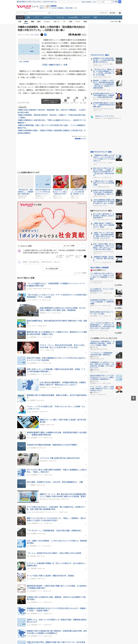Open the 経済 category
This screenshot has height=644, width=138.
click(x=39, y=21)
